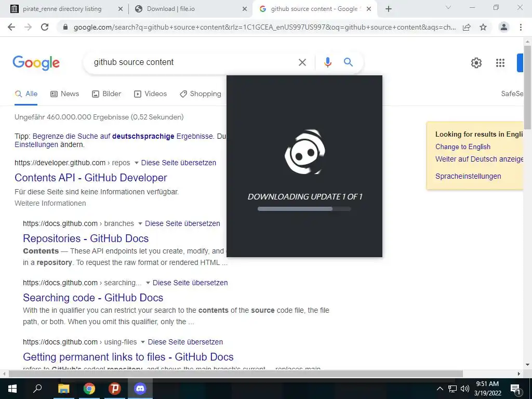The width and height of the screenshot is (532, 399).
Task: Open the Windows Start menu
Action: click(x=12, y=389)
